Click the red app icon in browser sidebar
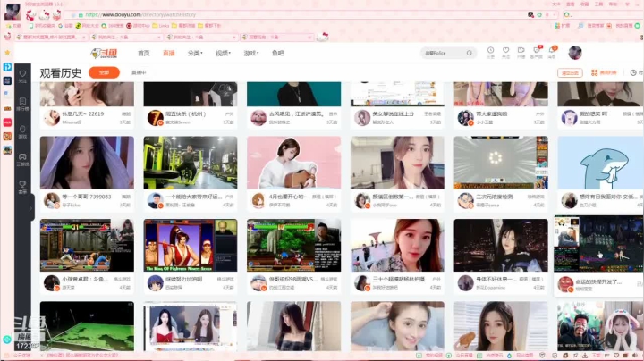Viewport: 644px width, 361px height. point(7,122)
